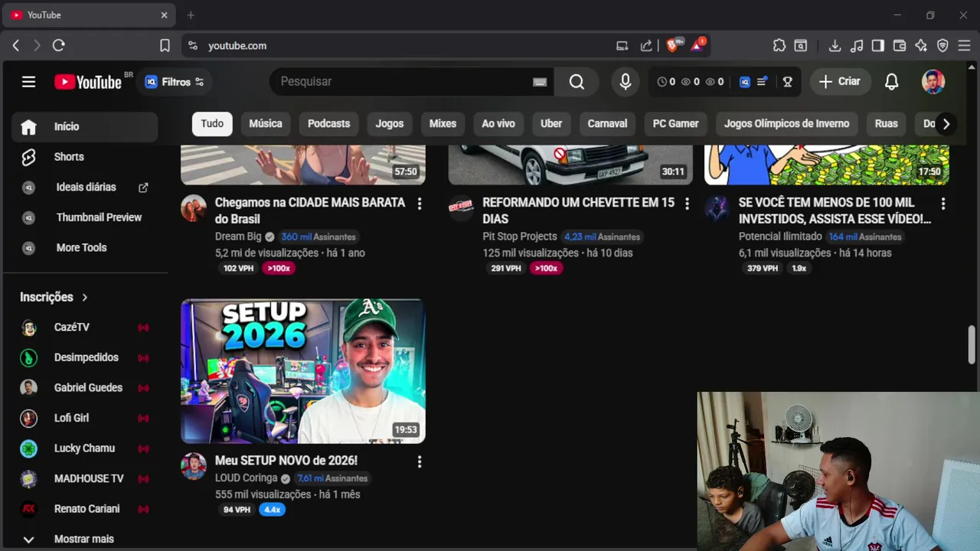This screenshot has height=551, width=980.
Task: Open the Meu SETUP NOVO de 2026! title
Action: pos(286,461)
